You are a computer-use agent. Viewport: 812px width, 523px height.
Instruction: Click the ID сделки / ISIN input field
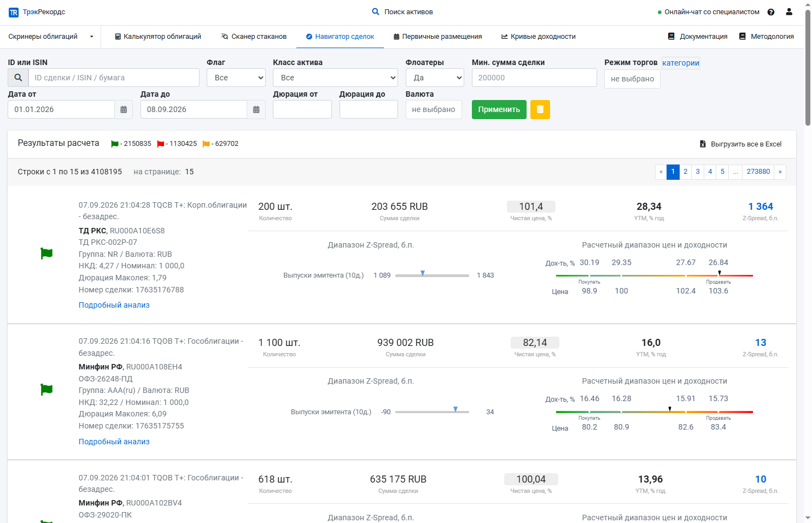[x=114, y=78]
